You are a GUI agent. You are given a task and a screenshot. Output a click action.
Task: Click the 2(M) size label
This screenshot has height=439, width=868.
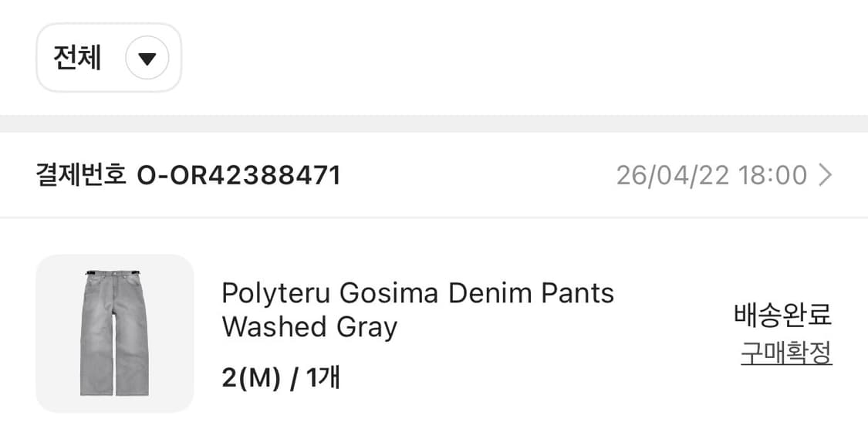click(251, 378)
